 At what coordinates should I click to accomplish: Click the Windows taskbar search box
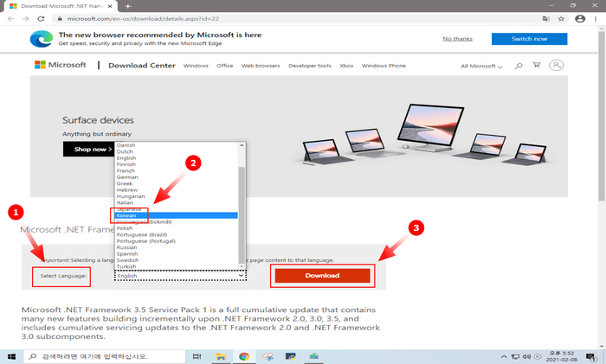coord(105,357)
